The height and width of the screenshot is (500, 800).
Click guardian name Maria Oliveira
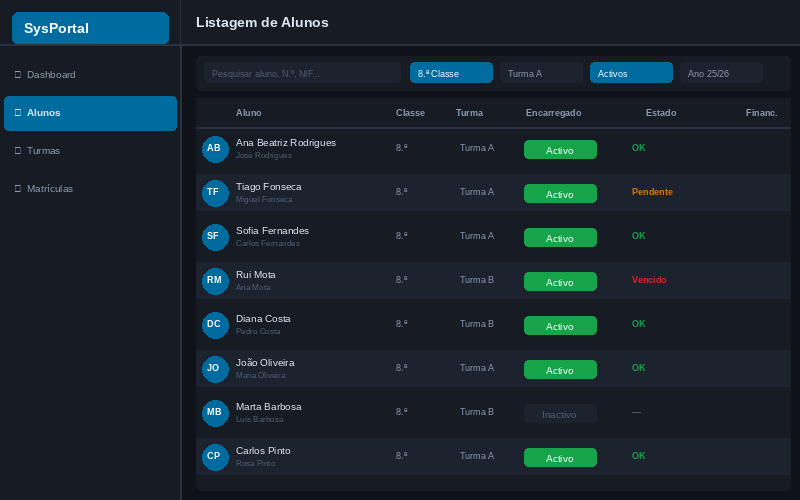tap(260, 375)
